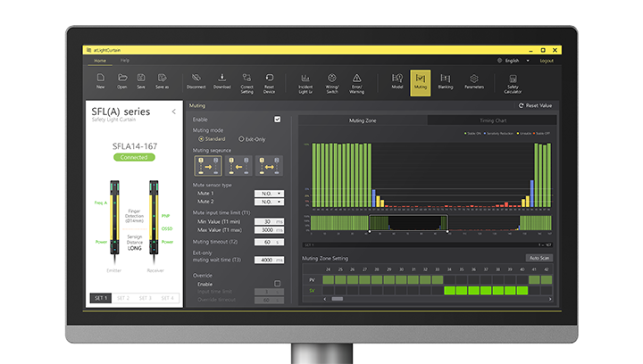The height and width of the screenshot is (364, 643).
Task: Open the Mute 2 sensor type dropdown
Action: coord(267,202)
